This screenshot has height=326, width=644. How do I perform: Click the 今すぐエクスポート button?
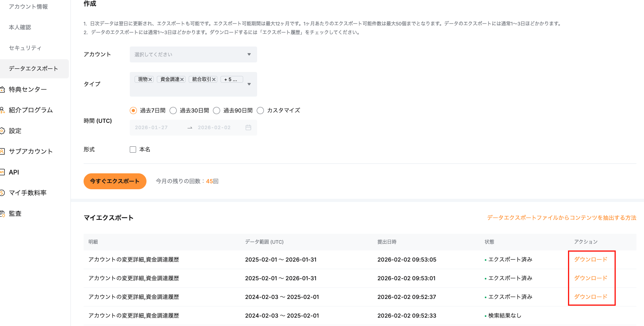click(115, 181)
